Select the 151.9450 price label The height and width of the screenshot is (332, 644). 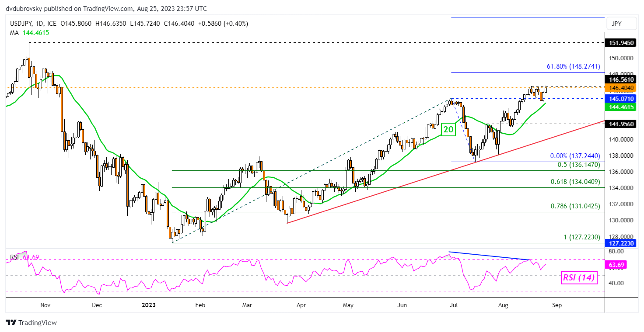click(x=621, y=43)
